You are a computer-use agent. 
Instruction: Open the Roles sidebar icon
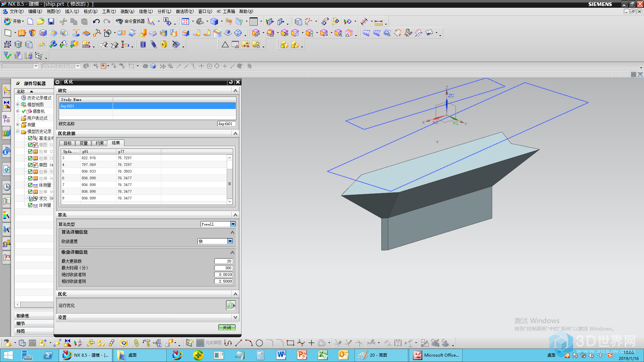[6, 243]
